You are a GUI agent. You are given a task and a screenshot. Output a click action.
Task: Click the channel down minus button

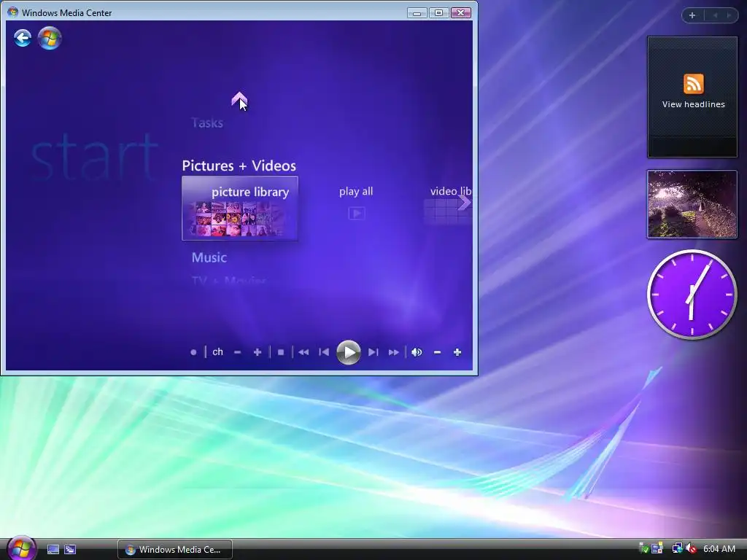[237, 352]
